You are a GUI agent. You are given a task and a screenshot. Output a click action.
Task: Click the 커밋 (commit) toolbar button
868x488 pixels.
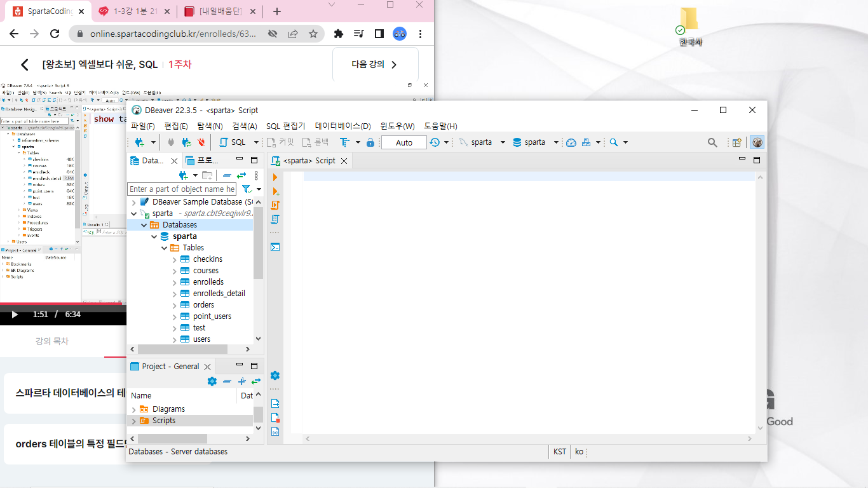point(281,142)
